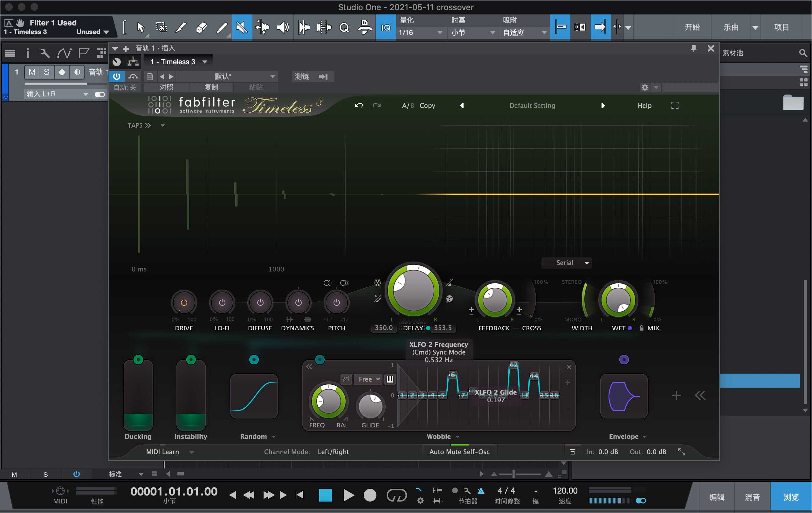Toggle Auto Mute Self-Osc button
Image resolution: width=812 pixels, height=513 pixels.
pos(459,452)
